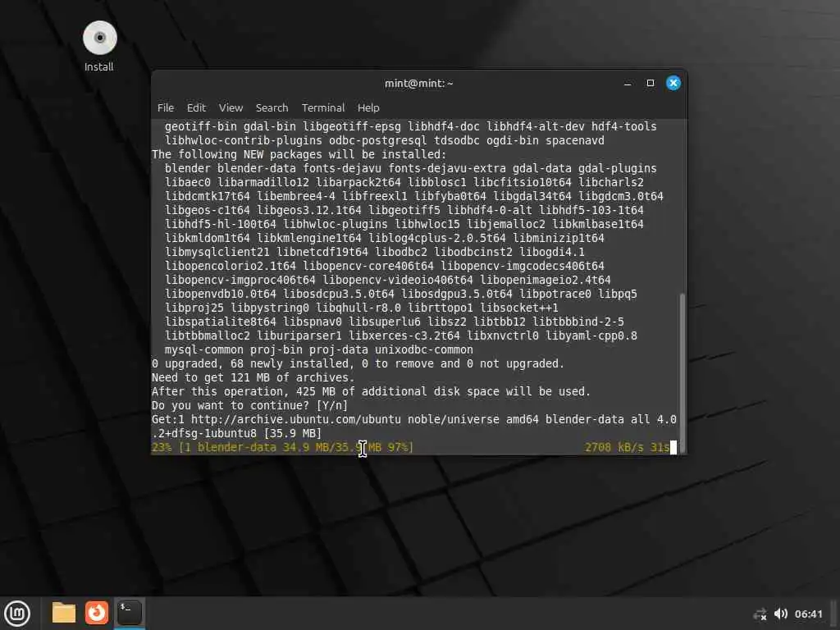Screen dimensions: 840x630
Task: Click 'geotiff-bin' package name in terminal
Action: pyautogui.click(x=201, y=127)
